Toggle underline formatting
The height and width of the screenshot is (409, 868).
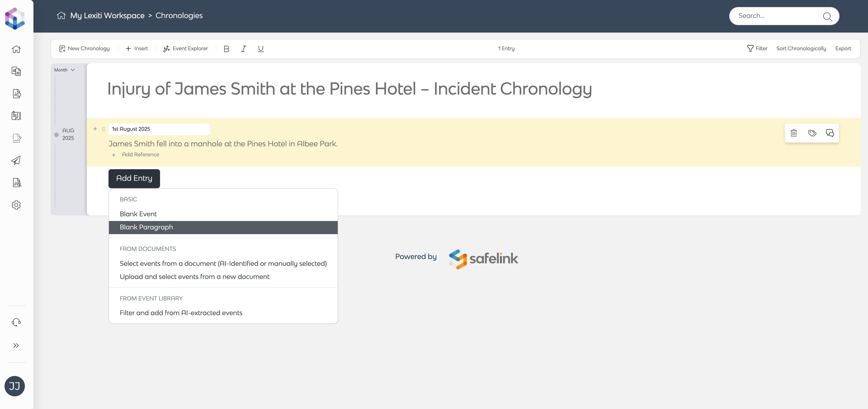click(260, 49)
